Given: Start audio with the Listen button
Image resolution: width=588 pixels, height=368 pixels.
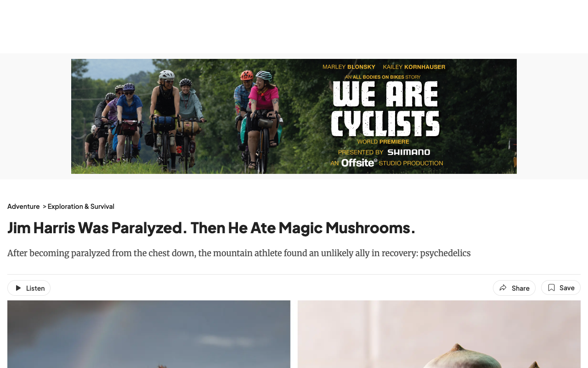Looking at the screenshot, I should tap(29, 288).
